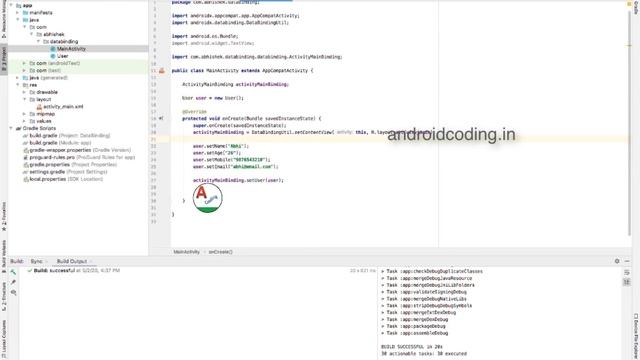
Task: Open Build panel settings gear
Action: [617, 261]
